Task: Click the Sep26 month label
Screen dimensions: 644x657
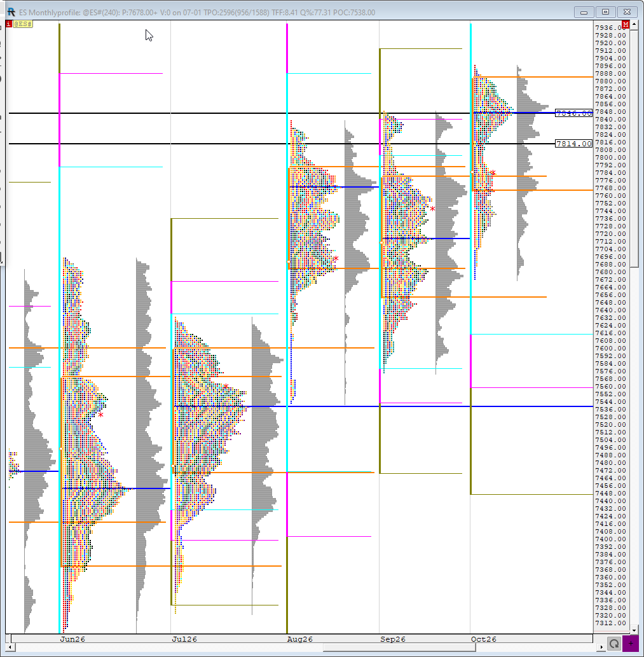Action: click(393, 639)
